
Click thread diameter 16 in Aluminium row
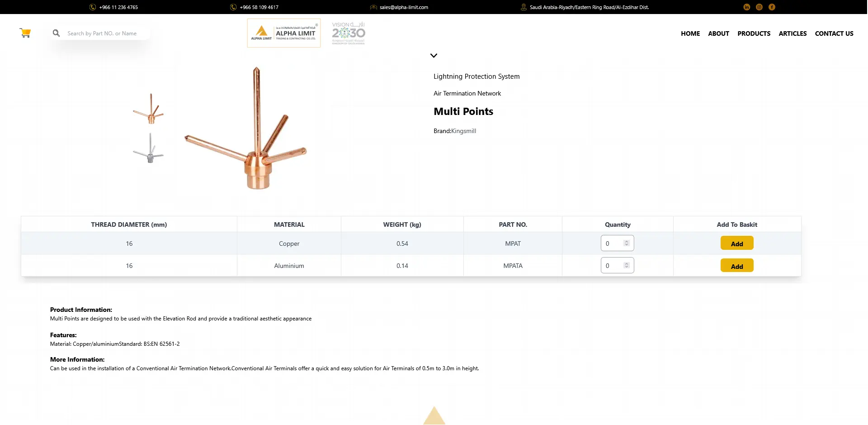129,266
